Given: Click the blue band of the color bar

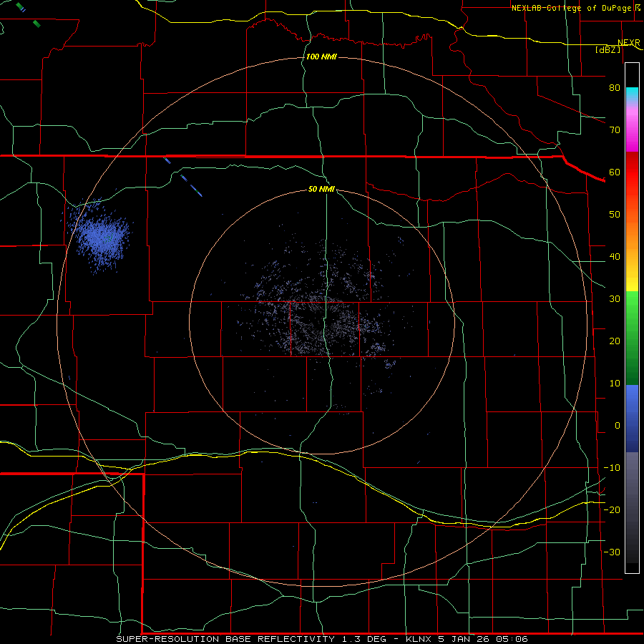Looking at the screenshot, I should click(632, 419).
